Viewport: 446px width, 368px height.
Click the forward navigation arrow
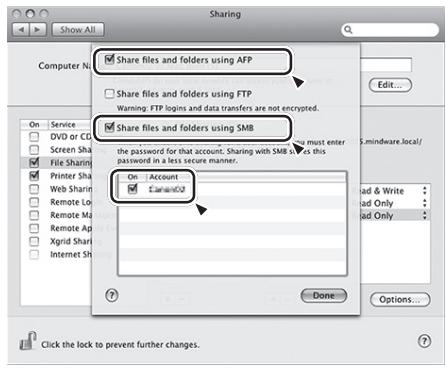[x=38, y=30]
